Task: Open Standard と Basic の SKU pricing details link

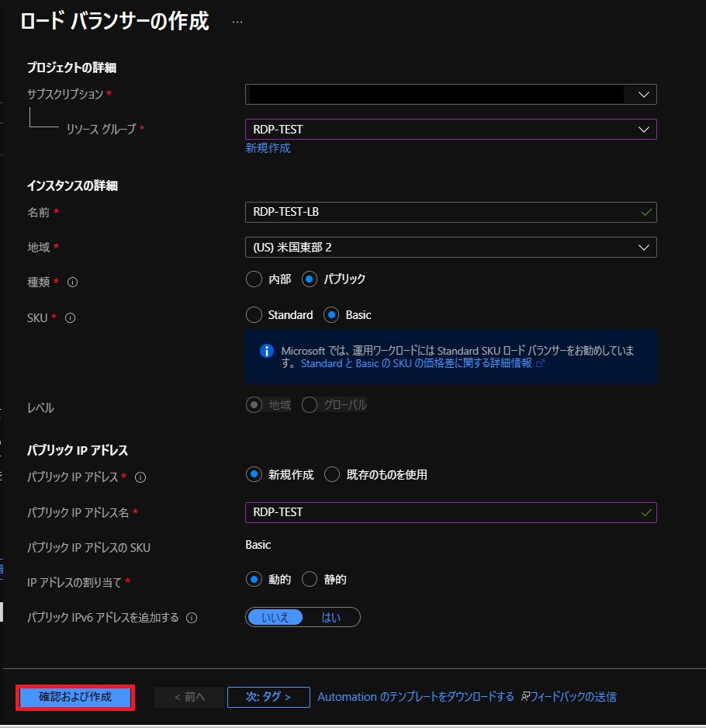Action: (417, 363)
